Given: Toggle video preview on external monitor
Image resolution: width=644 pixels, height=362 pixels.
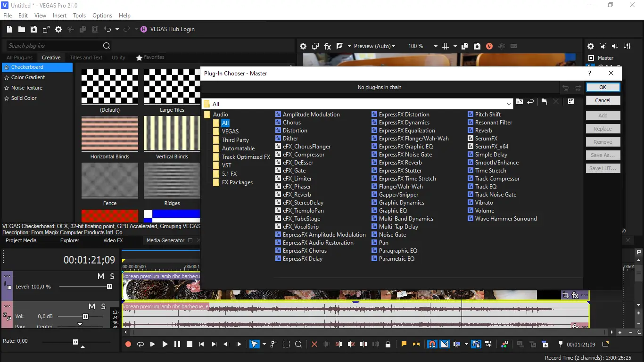Looking at the screenshot, I should click(x=315, y=46).
